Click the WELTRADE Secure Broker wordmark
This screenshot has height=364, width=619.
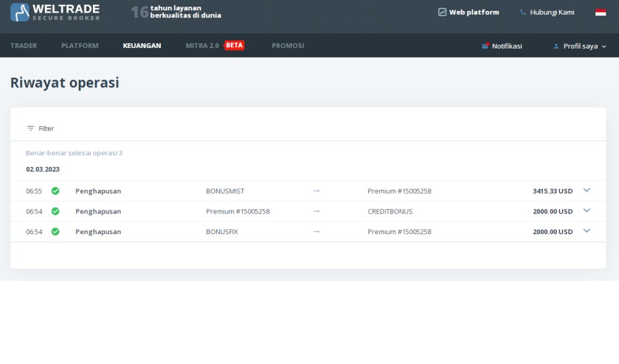[66, 12]
